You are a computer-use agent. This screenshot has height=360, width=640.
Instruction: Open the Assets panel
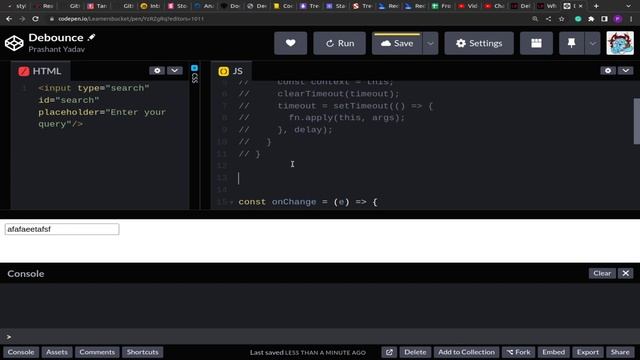point(57,352)
